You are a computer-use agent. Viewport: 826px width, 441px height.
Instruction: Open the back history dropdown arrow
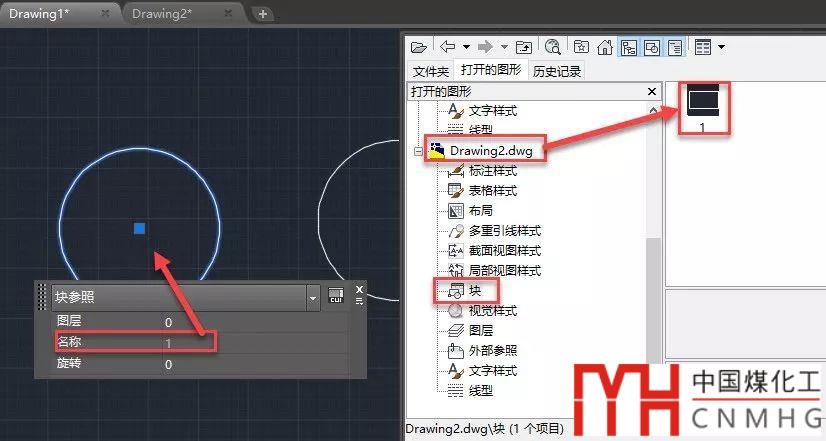click(x=466, y=47)
